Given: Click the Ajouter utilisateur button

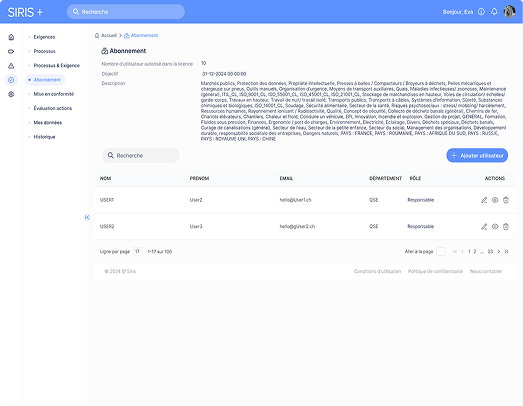Looking at the screenshot, I should [x=477, y=155].
